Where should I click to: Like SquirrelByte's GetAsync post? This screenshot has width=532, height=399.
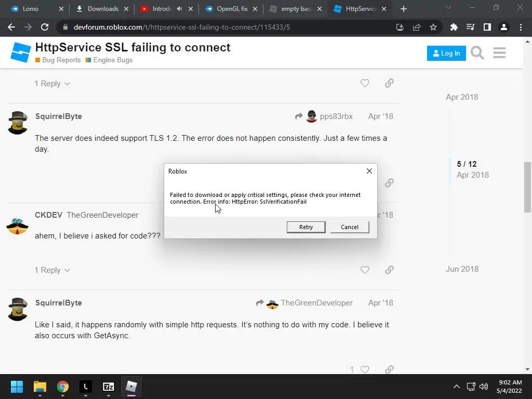coord(365,369)
